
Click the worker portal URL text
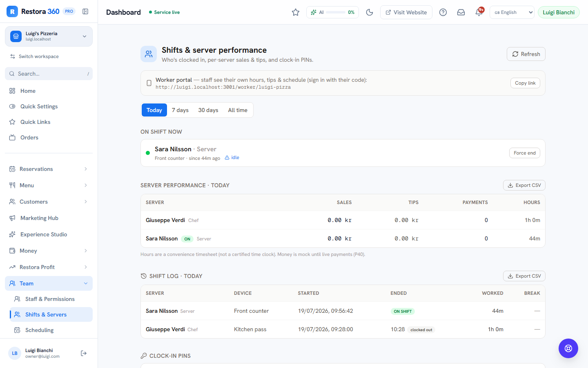pyautogui.click(x=223, y=87)
